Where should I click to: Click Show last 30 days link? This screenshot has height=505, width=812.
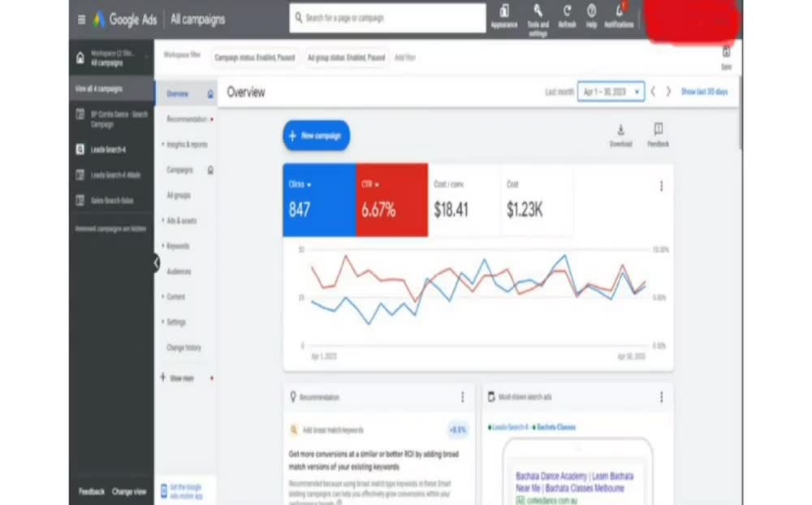(x=704, y=92)
